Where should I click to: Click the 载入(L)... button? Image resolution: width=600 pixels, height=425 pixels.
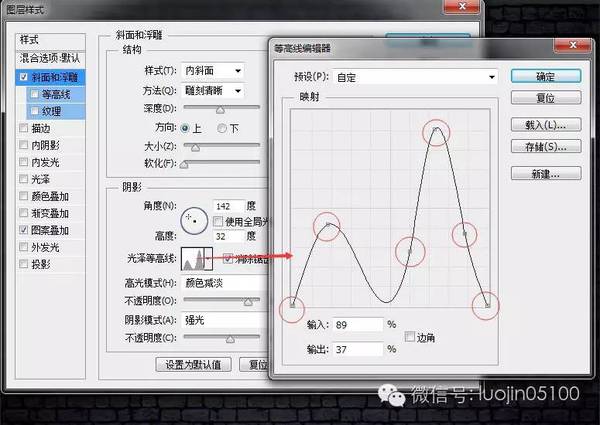point(546,124)
